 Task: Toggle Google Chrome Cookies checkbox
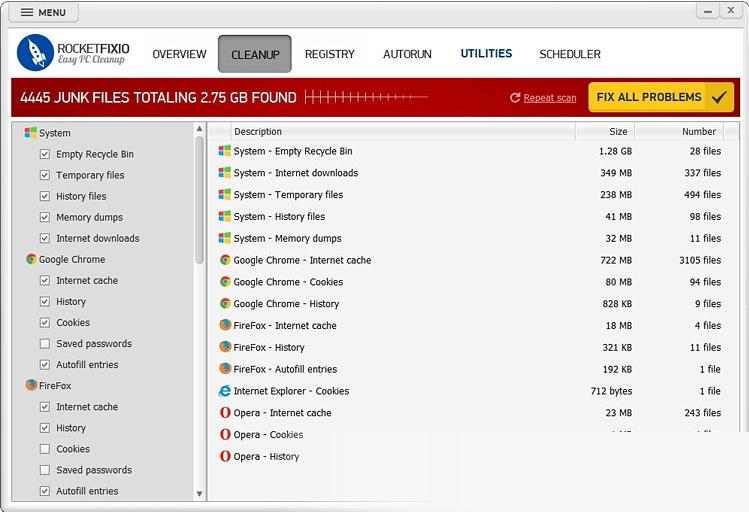pyautogui.click(x=45, y=322)
